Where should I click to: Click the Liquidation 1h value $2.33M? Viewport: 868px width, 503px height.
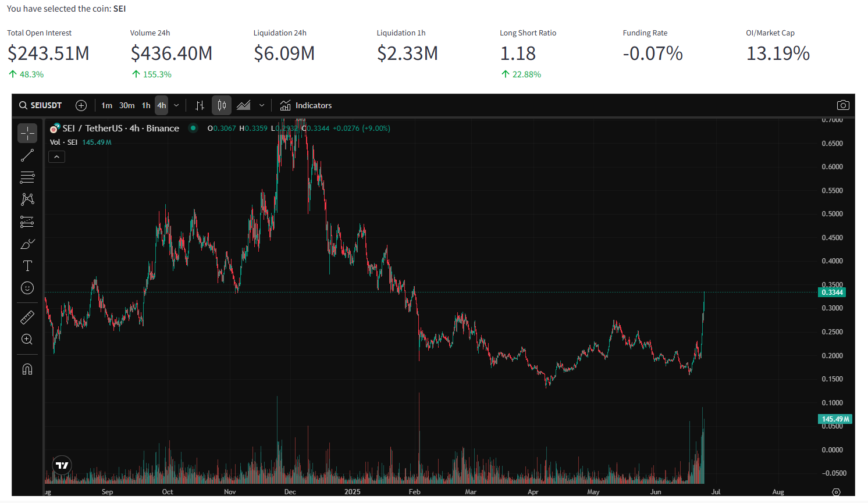[407, 53]
